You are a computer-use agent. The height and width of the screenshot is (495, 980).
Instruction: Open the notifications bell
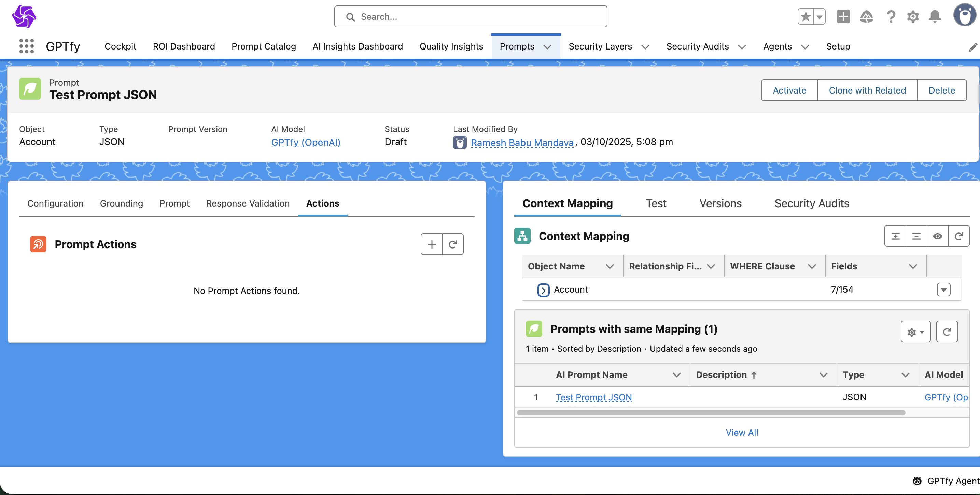934,17
